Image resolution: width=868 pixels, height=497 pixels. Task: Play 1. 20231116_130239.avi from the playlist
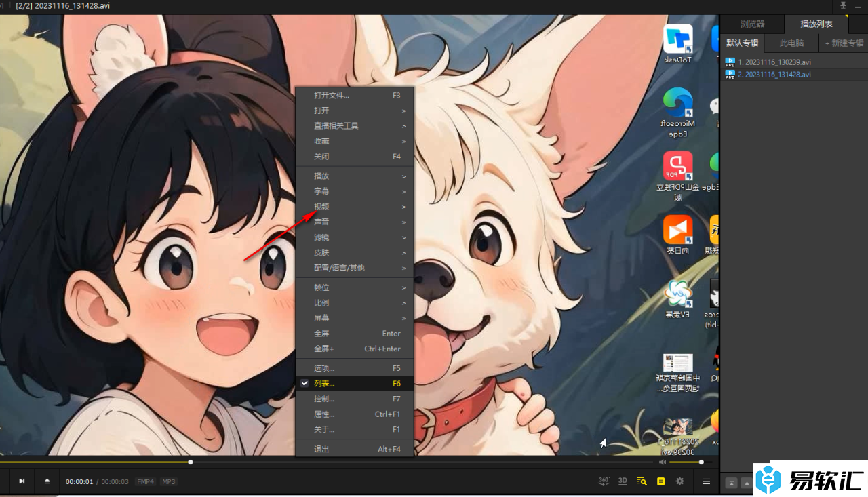point(795,62)
